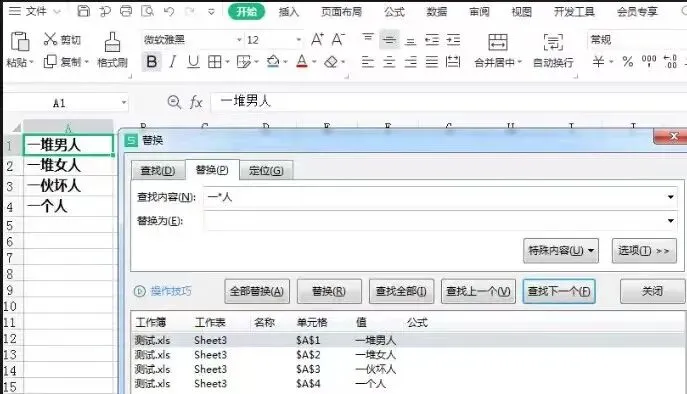Toggle Italic formatting
687x394 pixels.
pyautogui.click(x=173, y=62)
